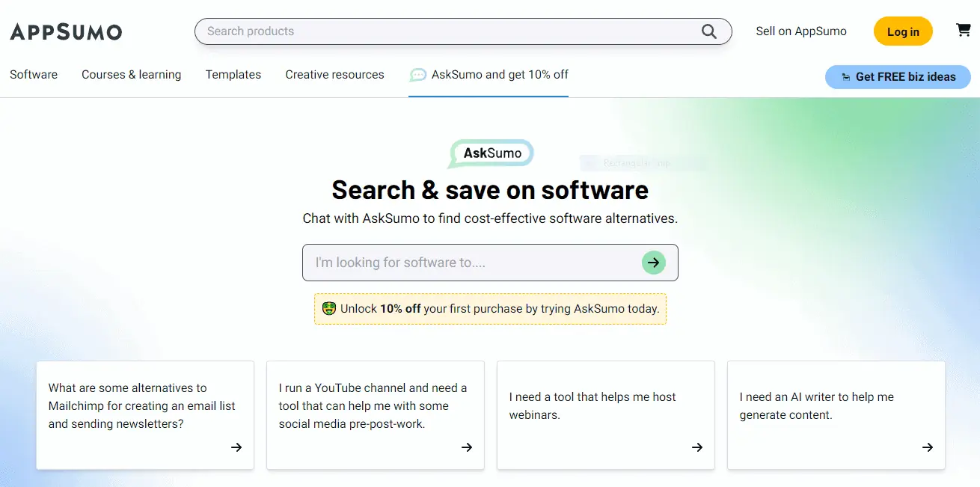The height and width of the screenshot is (487, 980).
Task: Click the I'm looking for software input
Action: [x=490, y=263]
